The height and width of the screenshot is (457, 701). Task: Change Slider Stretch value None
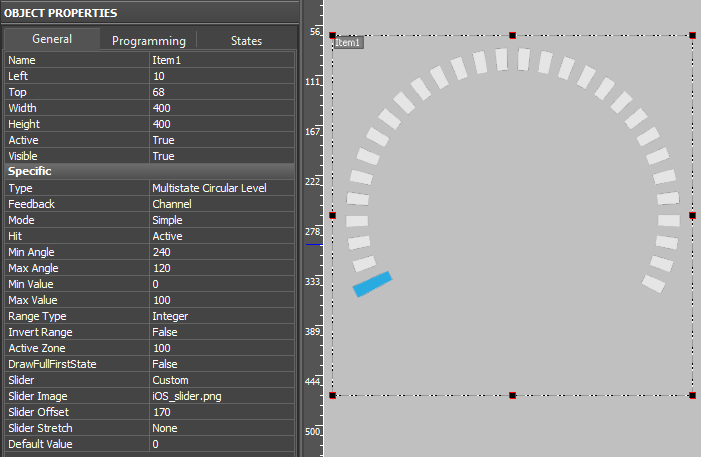[x=222, y=428]
